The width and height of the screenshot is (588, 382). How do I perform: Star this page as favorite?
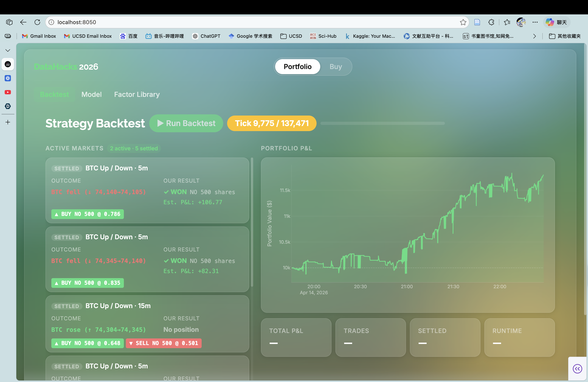tap(463, 22)
